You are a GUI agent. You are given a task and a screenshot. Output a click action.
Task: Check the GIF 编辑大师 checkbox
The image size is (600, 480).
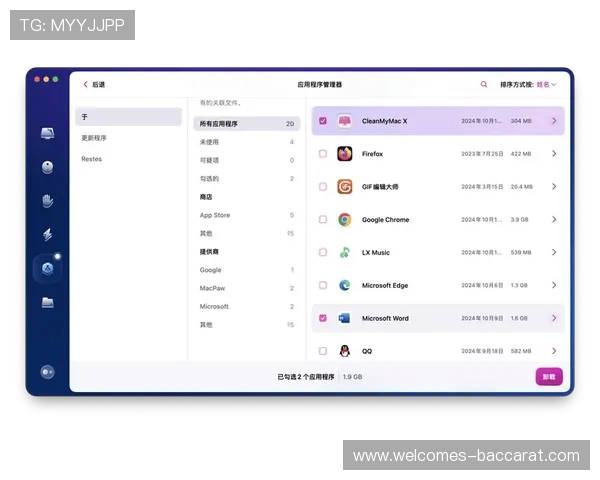tap(323, 187)
